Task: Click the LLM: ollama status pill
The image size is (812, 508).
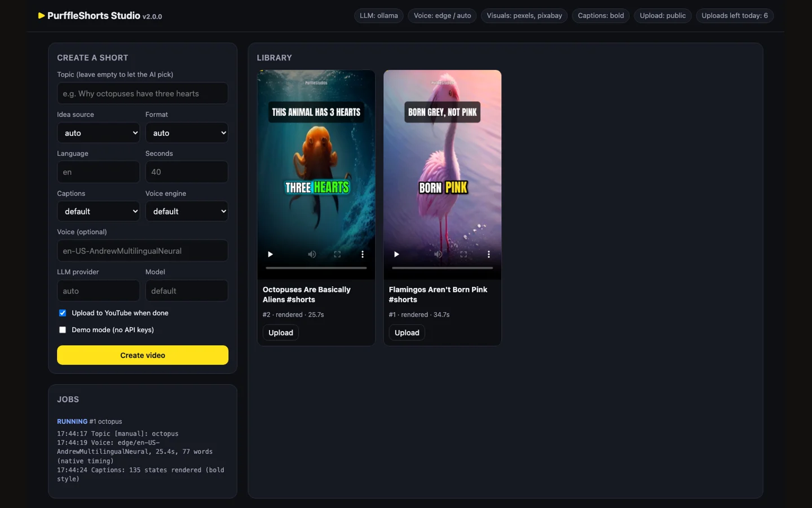Action: click(379, 16)
